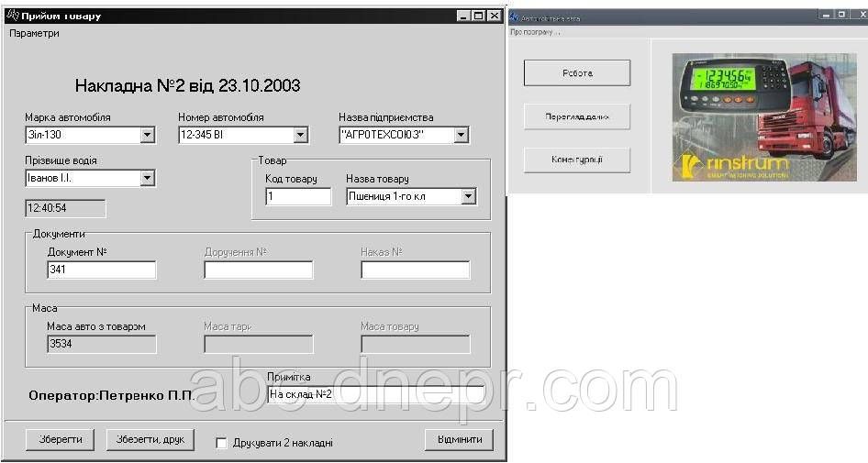This screenshot has width=868, height=463.
Task: Click the 'Примітка' text field
Action: coord(375,394)
